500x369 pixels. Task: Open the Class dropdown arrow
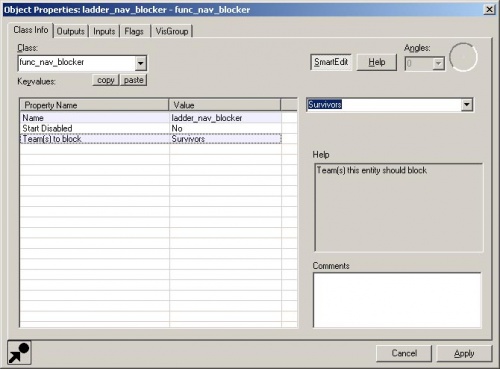pyautogui.click(x=141, y=63)
